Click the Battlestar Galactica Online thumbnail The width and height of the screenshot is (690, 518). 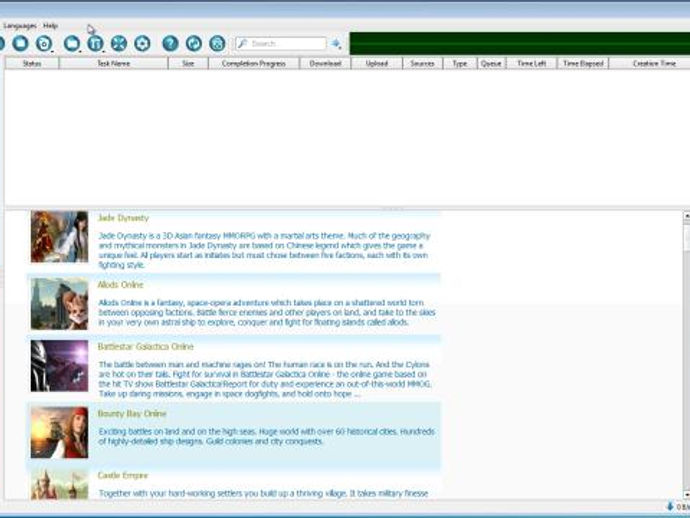59,366
